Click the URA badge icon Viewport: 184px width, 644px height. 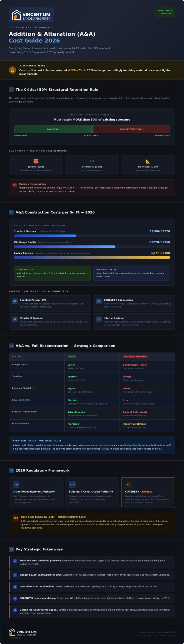(16, 485)
